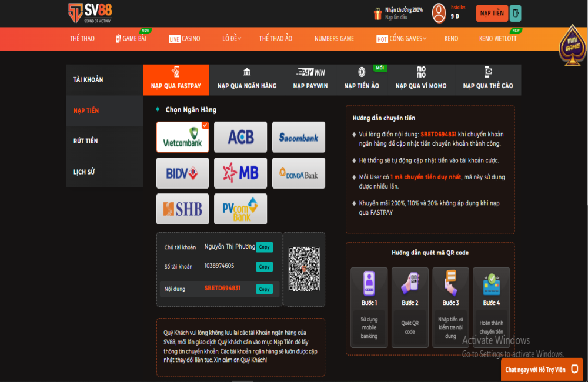Click the orange Nạp Tiền header button
The image size is (588, 382).
(x=492, y=13)
